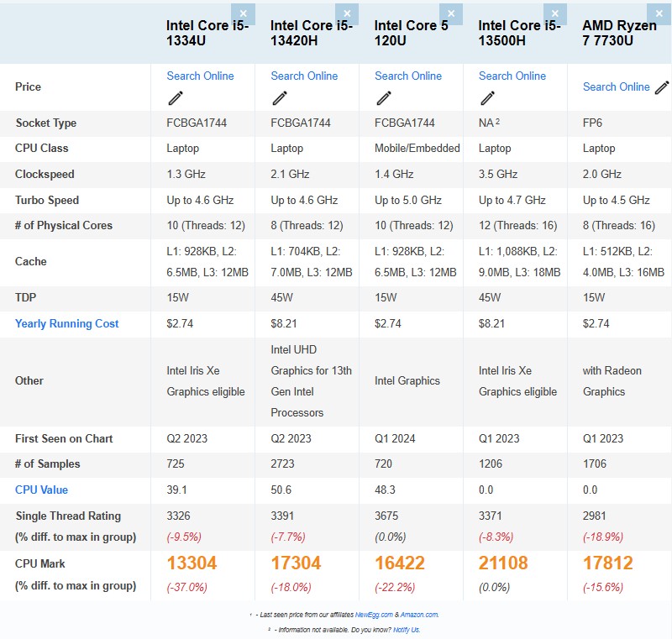Remove Intel Core i5-13420H column with X
Screen dimensions: 672x639
(x=347, y=13)
